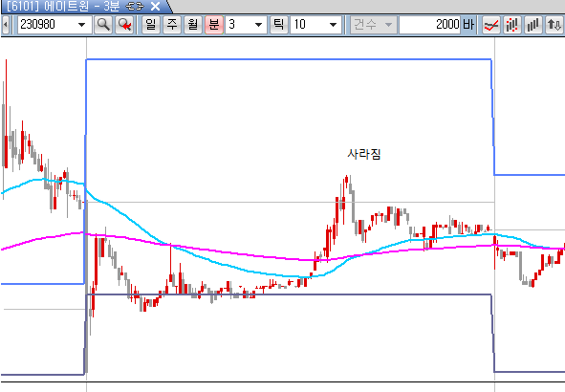
Task: Click the magnifier with red arrow icon
Action: (x=124, y=25)
